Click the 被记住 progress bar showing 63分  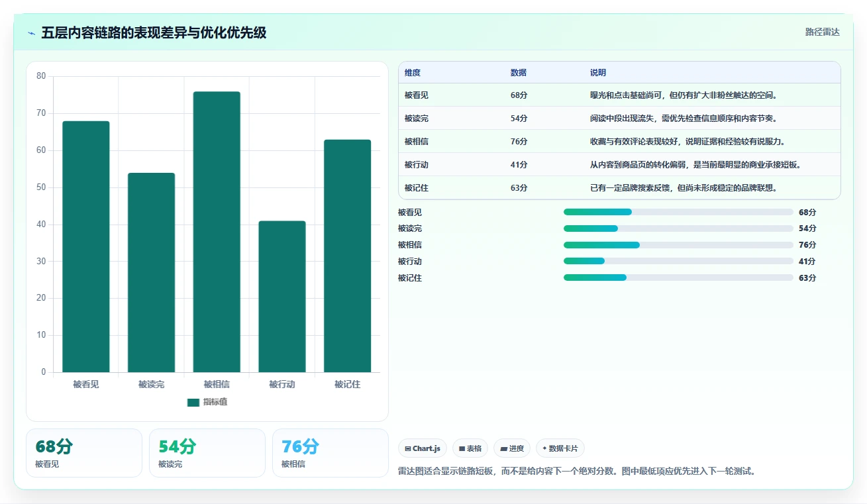678,277
